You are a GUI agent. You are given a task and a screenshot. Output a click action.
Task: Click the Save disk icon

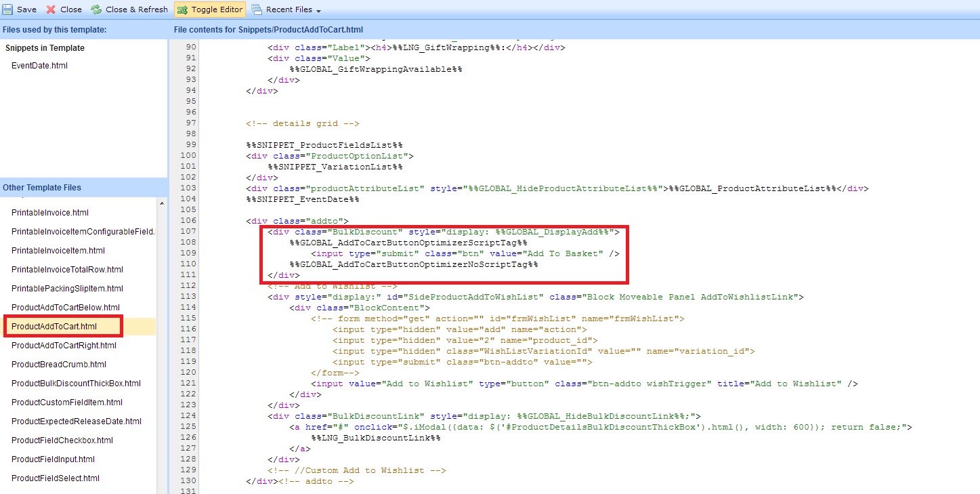7,9
